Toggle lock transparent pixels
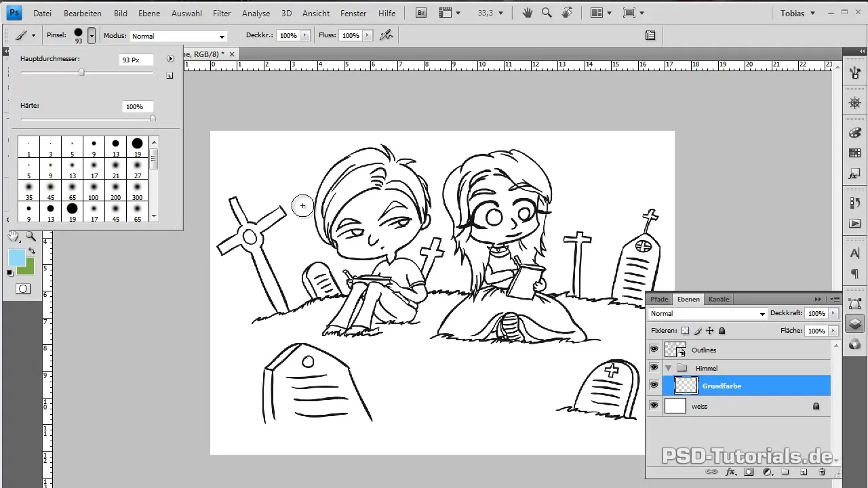The image size is (868, 488). click(x=685, y=331)
